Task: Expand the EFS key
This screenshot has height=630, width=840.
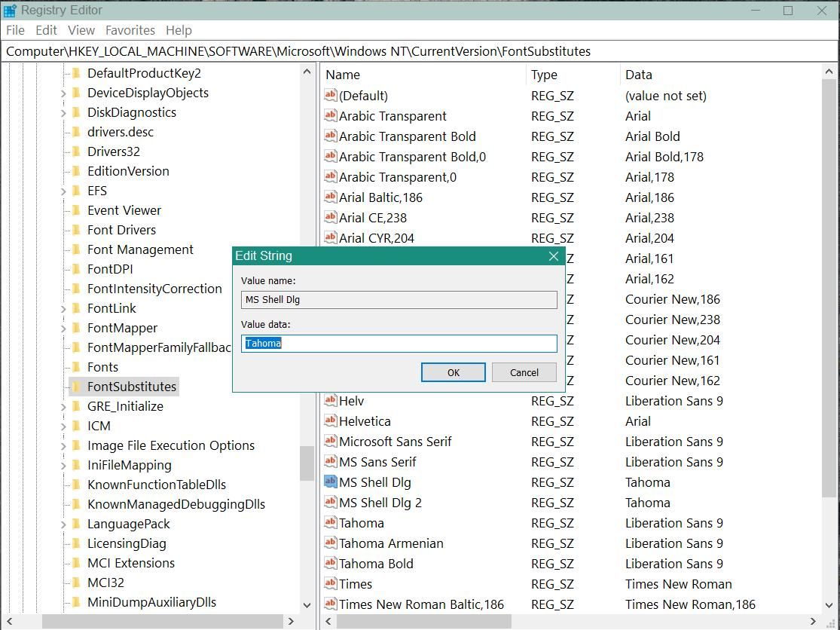Action: (x=63, y=191)
